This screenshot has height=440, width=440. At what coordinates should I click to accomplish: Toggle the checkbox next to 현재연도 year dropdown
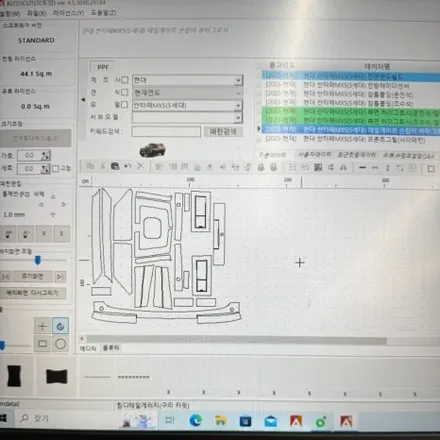coord(125,92)
